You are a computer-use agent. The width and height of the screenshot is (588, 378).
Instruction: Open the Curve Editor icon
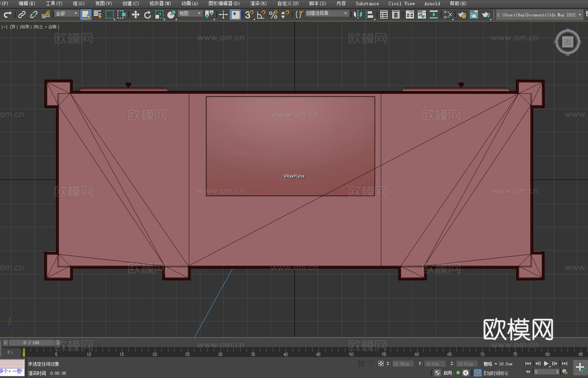[422, 14]
